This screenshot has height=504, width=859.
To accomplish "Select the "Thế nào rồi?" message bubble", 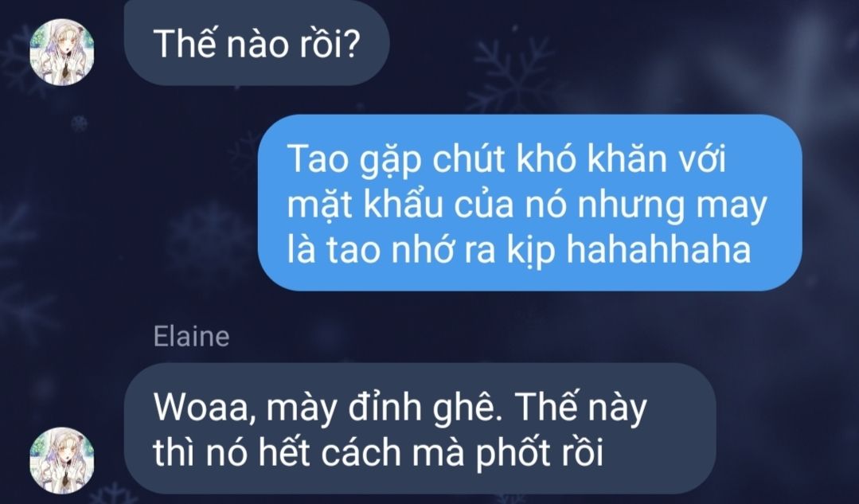I will [257, 43].
